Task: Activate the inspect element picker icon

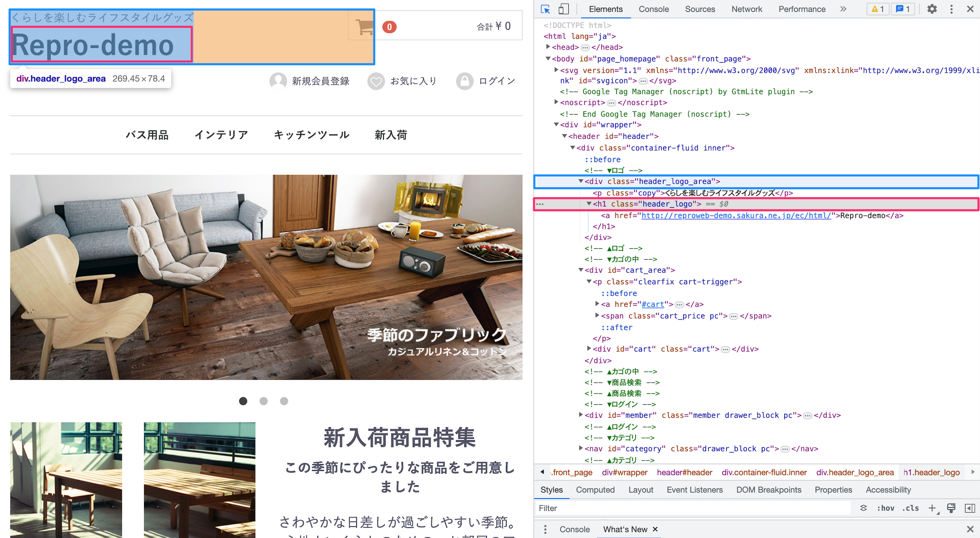Action: (545, 9)
